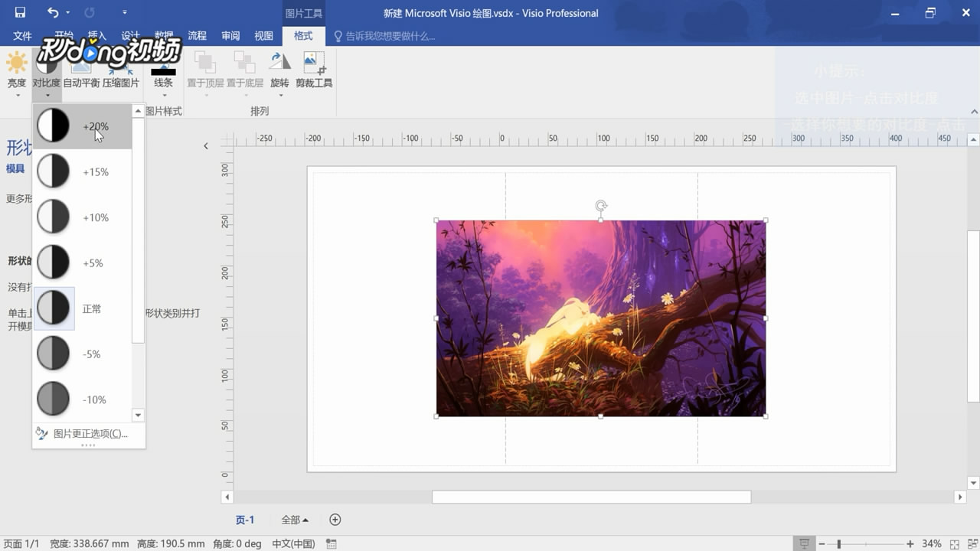Click the zoom in plus button
This screenshot has width=980, height=551.
pos(910,544)
